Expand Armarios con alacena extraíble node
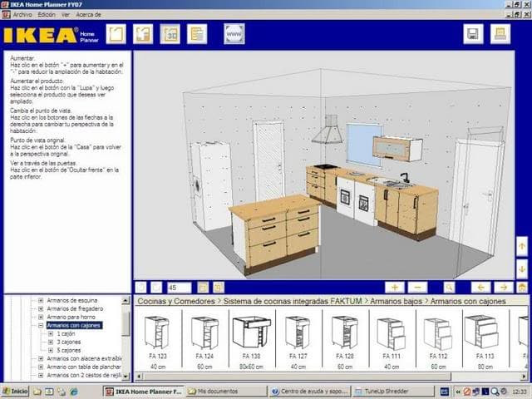This screenshot has width=532, height=399. [x=41, y=358]
